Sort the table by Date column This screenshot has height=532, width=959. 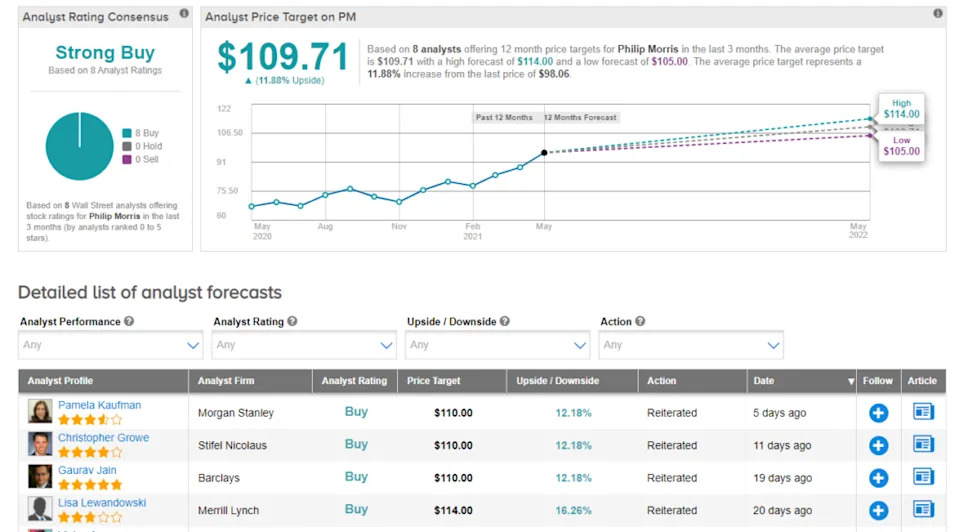[803, 381]
